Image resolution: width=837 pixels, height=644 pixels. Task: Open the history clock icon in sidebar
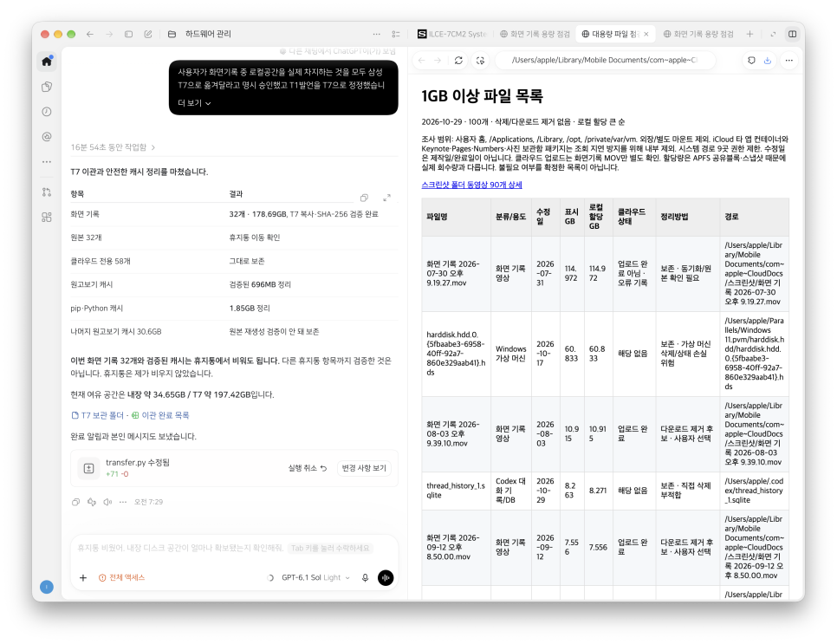click(x=47, y=112)
